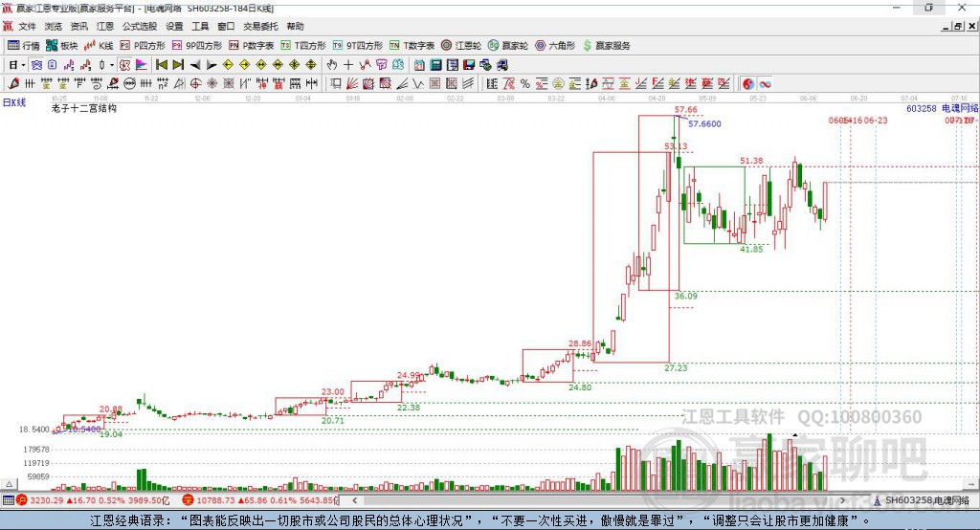This screenshot has width=980, height=530.
Task: Click the 日K线 period label
Action: click(x=14, y=102)
